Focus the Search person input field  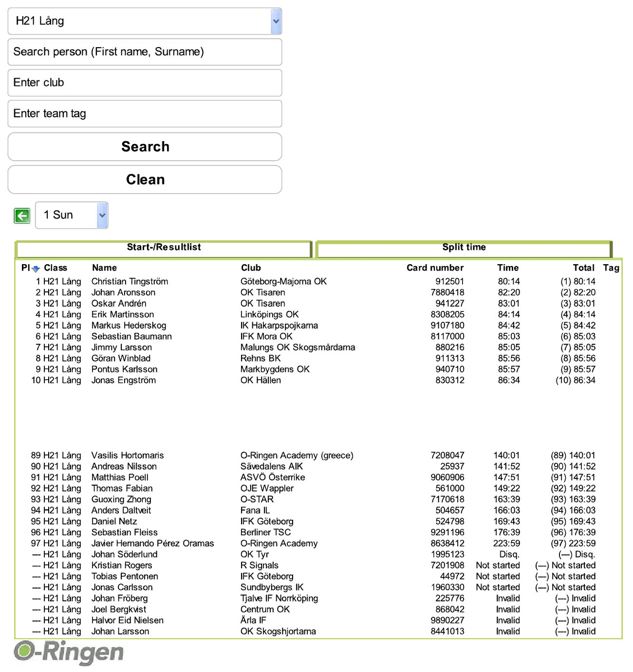pyautogui.click(x=145, y=52)
